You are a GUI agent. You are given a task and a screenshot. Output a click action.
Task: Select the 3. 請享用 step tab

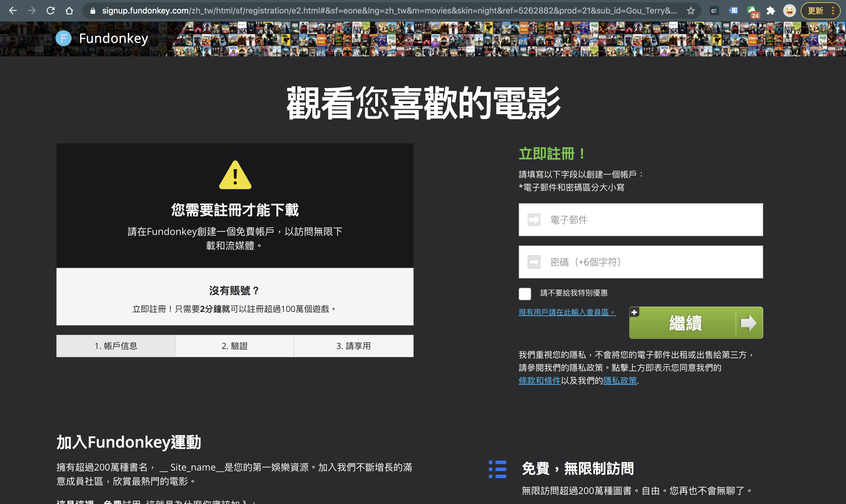point(354,346)
